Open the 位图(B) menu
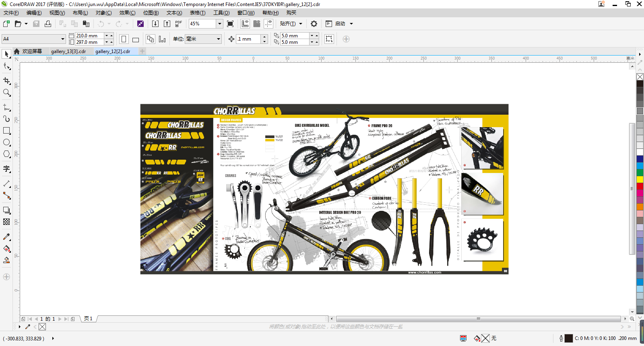Screen dimensions: 644x346 151,13
